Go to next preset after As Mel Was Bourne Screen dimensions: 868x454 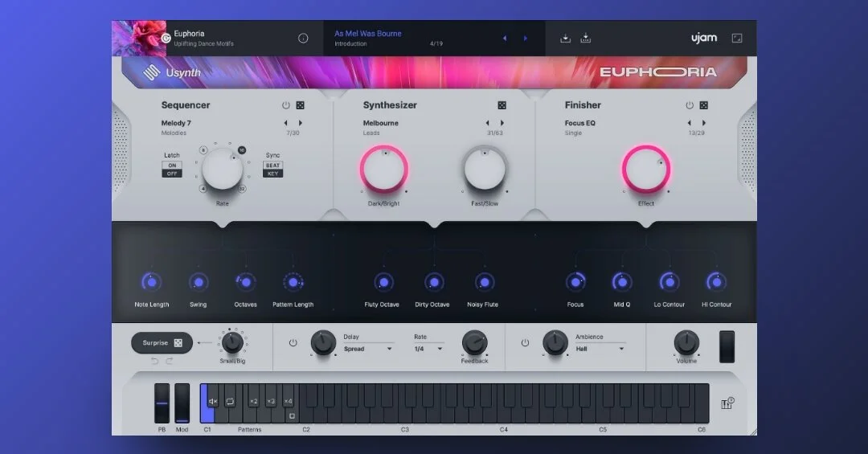(x=525, y=39)
